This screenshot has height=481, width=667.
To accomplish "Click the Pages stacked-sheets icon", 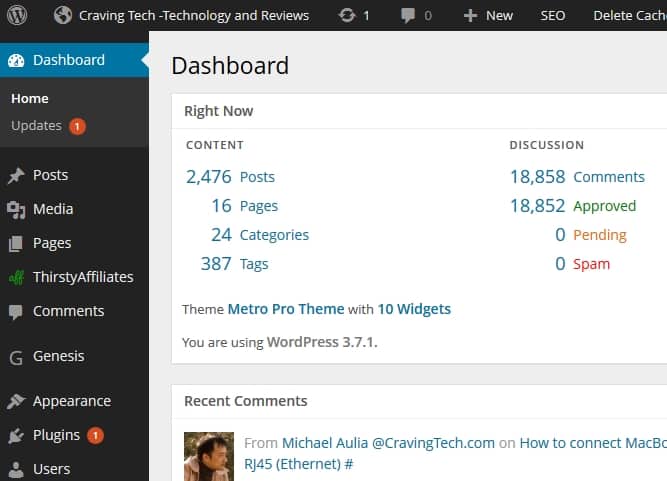I will (x=16, y=244).
